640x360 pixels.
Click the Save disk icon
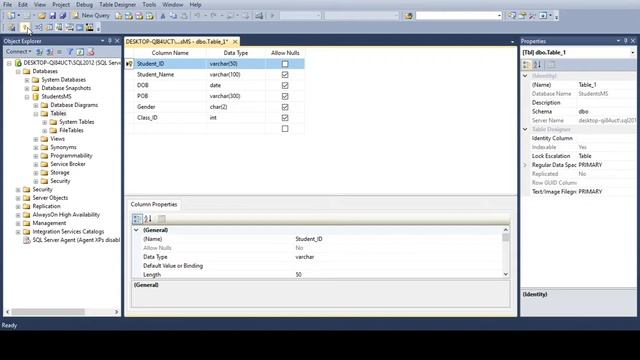point(52,16)
